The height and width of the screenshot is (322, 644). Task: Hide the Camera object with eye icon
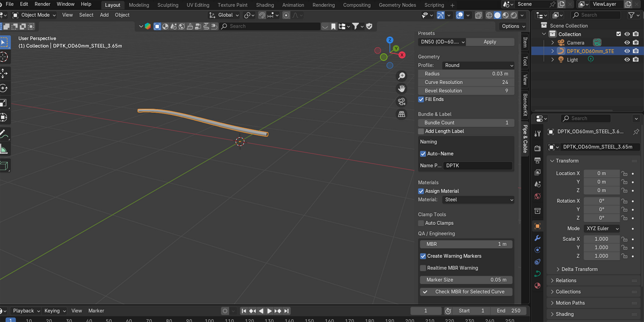point(627,42)
